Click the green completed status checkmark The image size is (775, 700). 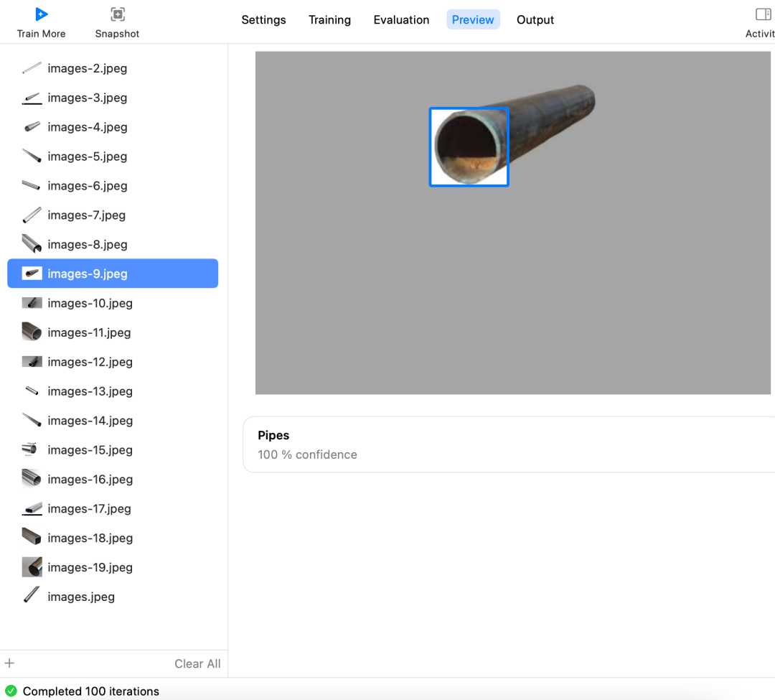[x=11, y=691]
